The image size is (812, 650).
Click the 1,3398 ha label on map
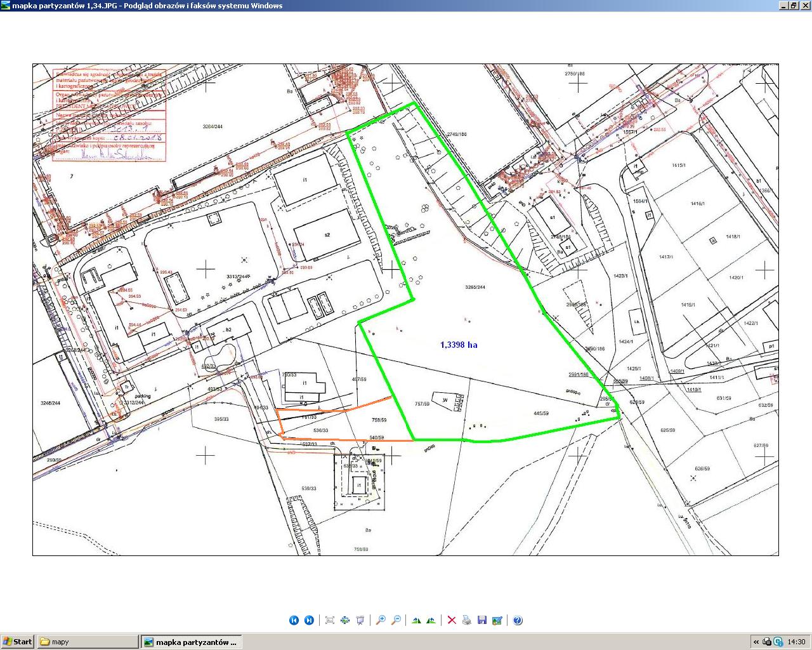click(x=459, y=345)
